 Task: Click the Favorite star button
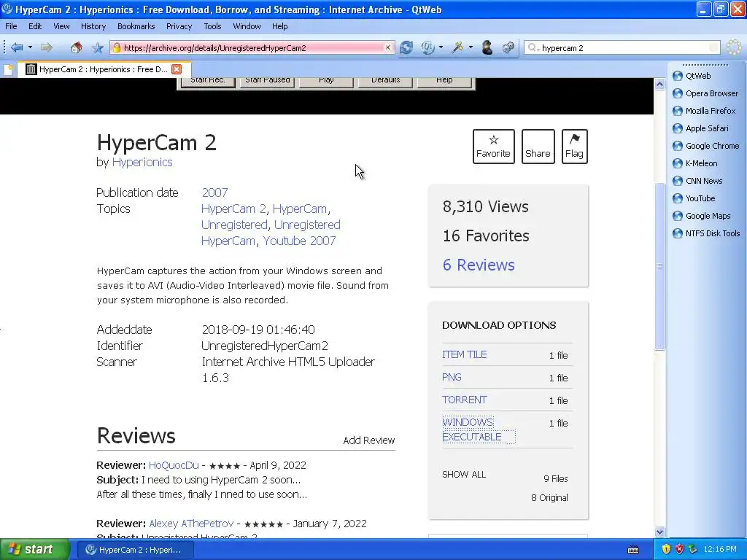494,146
